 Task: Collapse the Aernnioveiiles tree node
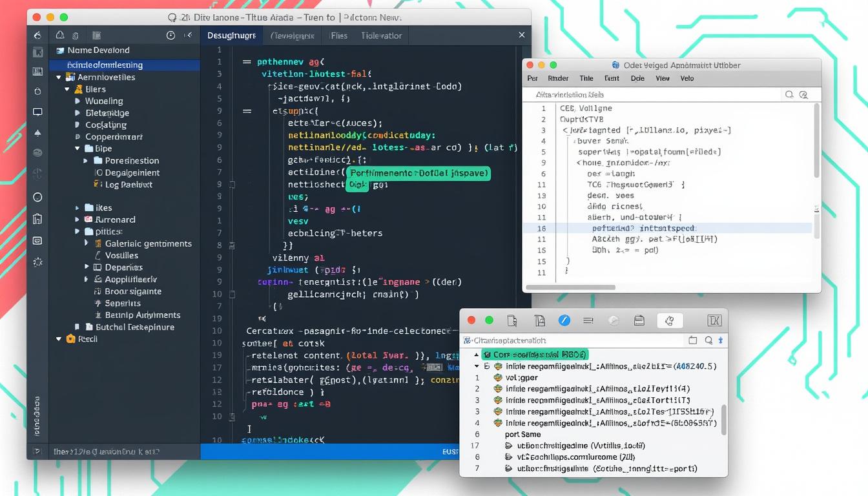59,77
